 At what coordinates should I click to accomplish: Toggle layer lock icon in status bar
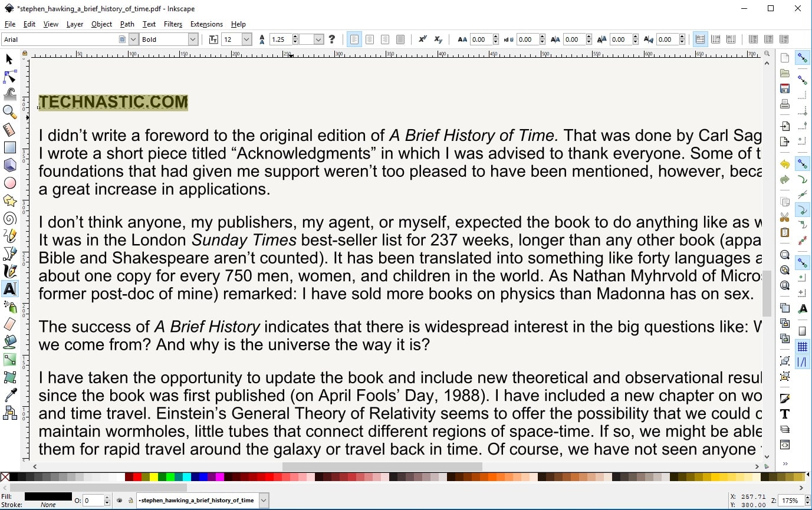point(130,501)
